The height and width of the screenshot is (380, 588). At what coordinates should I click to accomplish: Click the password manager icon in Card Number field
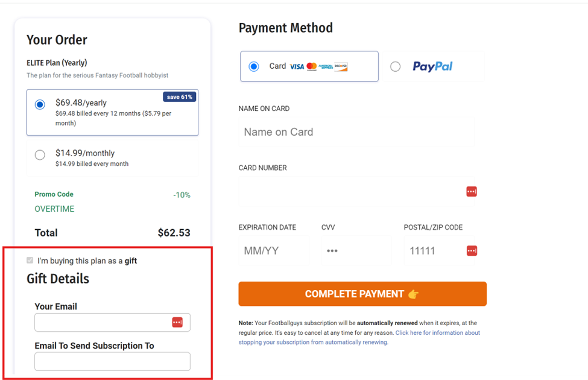(472, 192)
